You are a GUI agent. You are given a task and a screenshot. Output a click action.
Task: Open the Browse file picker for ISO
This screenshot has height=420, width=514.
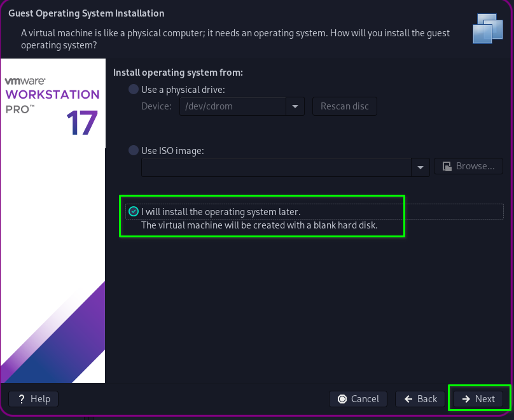(x=468, y=167)
